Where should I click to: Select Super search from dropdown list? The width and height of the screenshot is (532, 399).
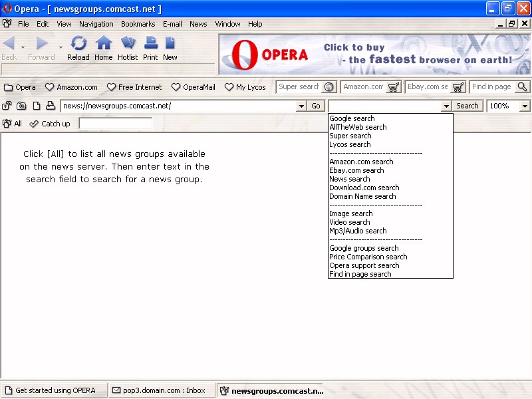point(390,136)
